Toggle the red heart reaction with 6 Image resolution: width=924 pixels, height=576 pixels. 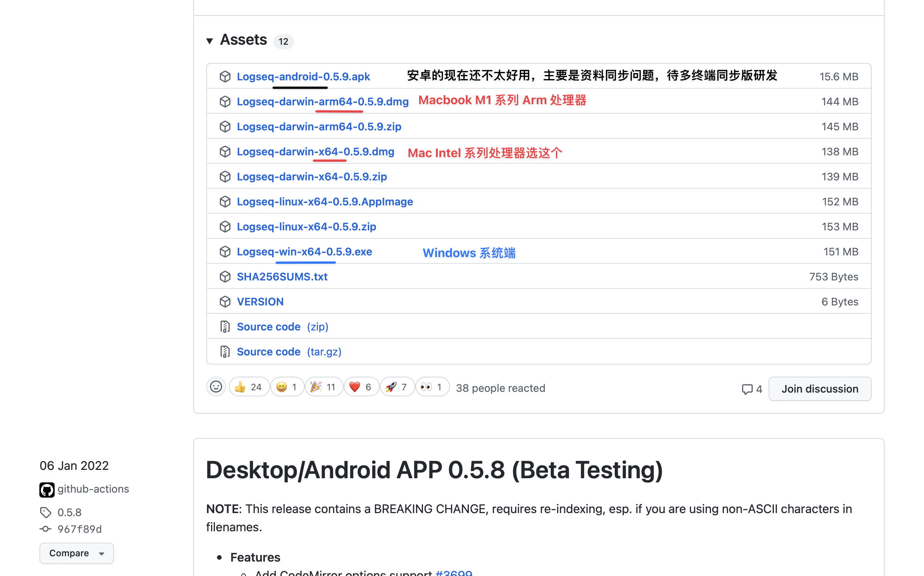coord(361,387)
